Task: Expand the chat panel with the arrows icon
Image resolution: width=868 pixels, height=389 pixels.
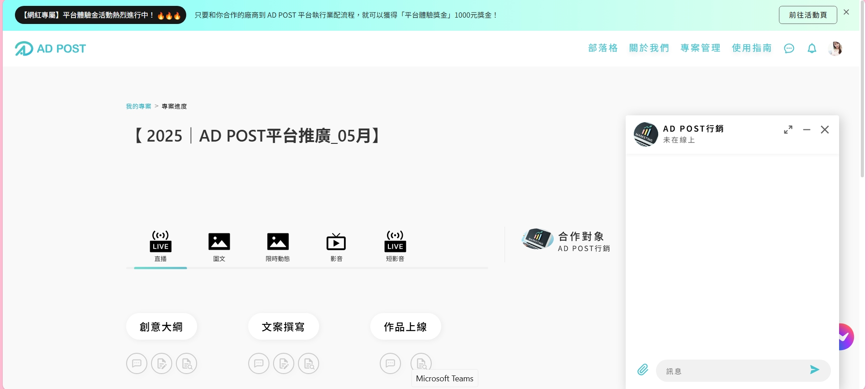Action: click(x=788, y=130)
